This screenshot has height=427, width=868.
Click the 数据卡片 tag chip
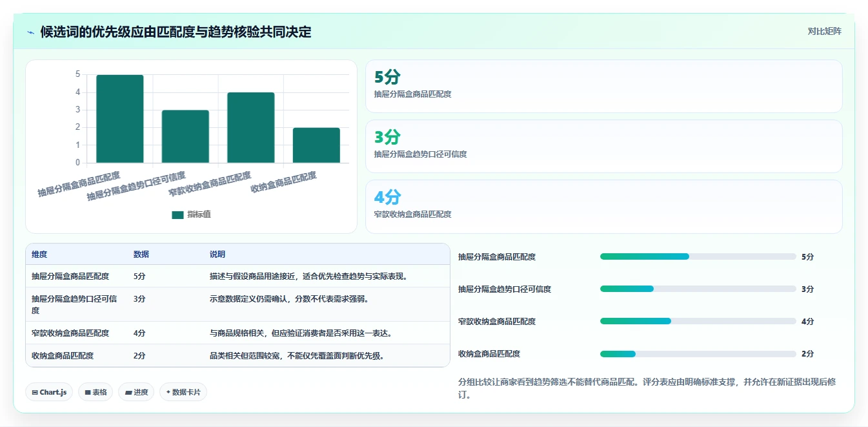coord(183,392)
